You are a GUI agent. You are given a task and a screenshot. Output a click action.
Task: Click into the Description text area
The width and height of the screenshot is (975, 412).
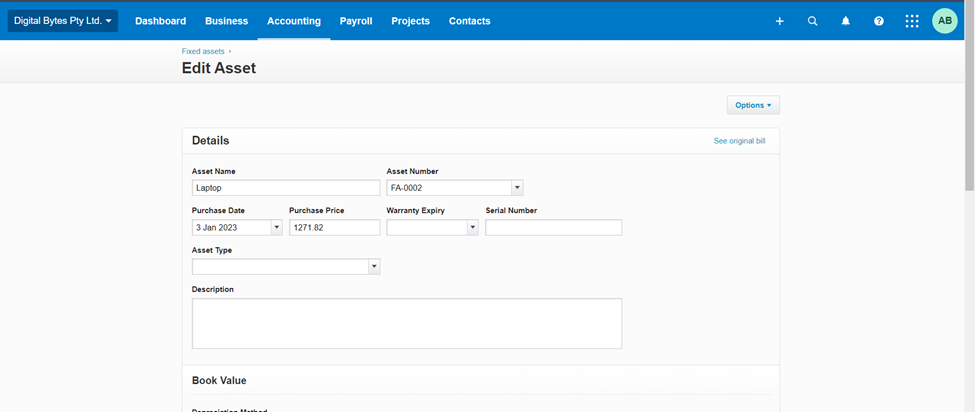tap(407, 323)
